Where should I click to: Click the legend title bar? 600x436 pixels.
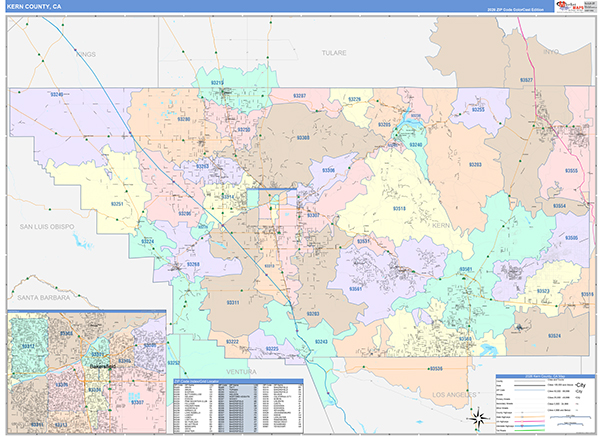tap(545, 376)
